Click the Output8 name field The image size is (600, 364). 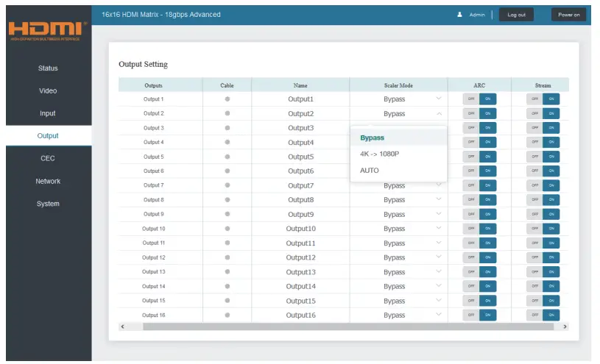click(300, 200)
